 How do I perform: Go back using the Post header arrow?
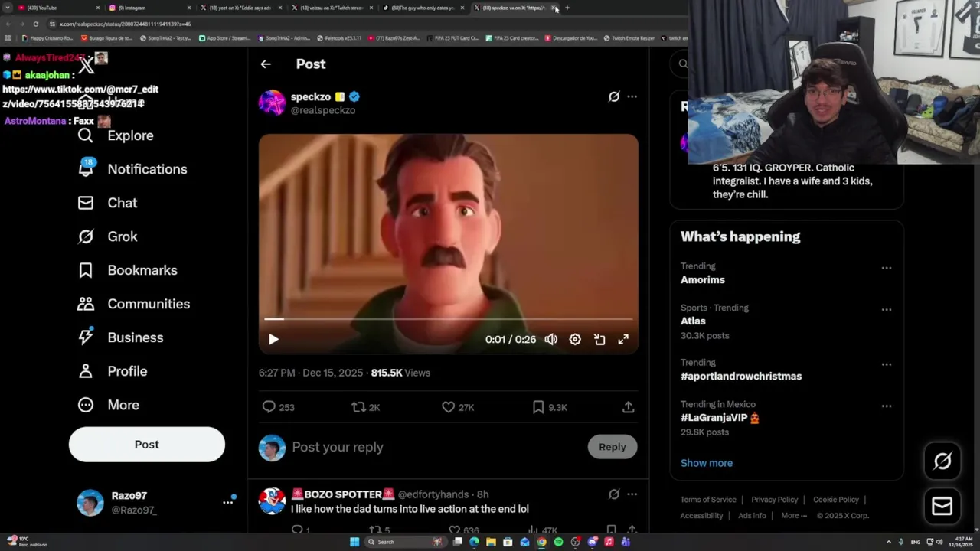[x=266, y=64]
